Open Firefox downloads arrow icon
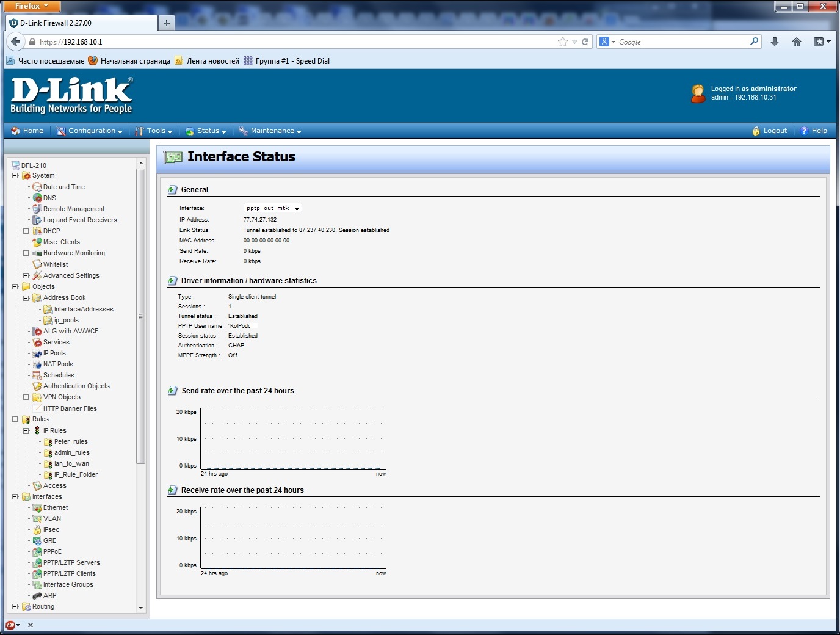This screenshot has height=635, width=840. (x=775, y=42)
